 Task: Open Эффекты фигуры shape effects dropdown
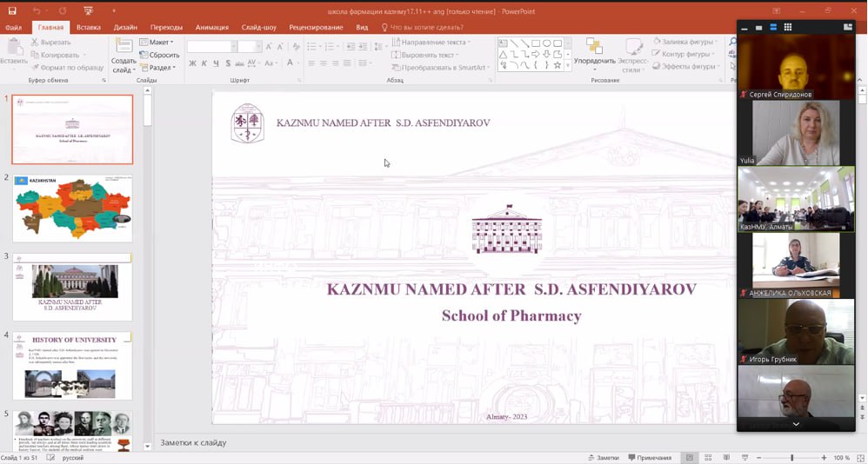tap(685, 66)
